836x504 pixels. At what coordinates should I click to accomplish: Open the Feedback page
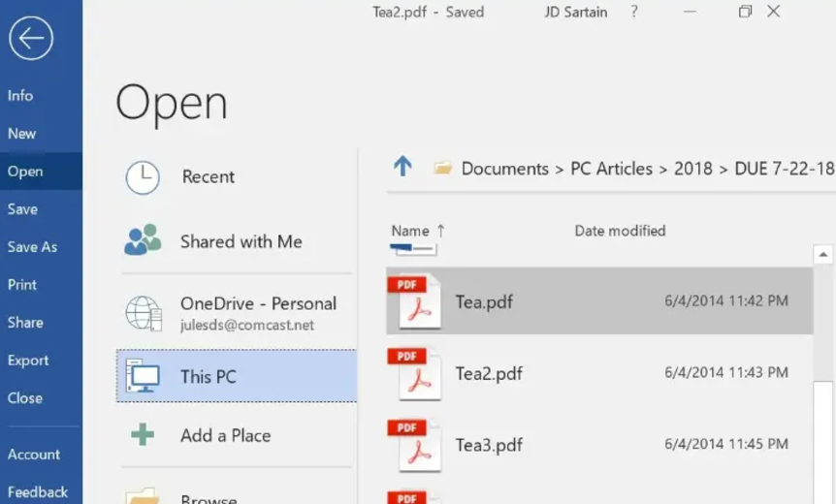pyautogui.click(x=37, y=491)
